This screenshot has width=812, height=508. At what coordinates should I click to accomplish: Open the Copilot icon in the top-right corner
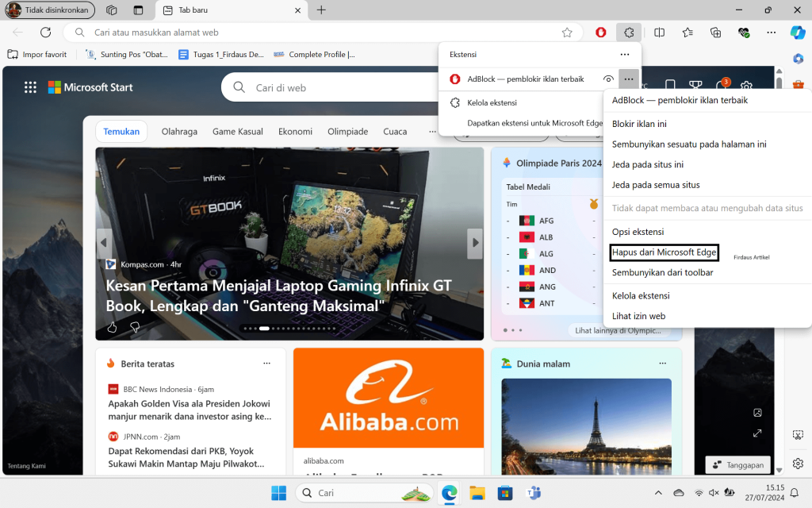(798, 33)
